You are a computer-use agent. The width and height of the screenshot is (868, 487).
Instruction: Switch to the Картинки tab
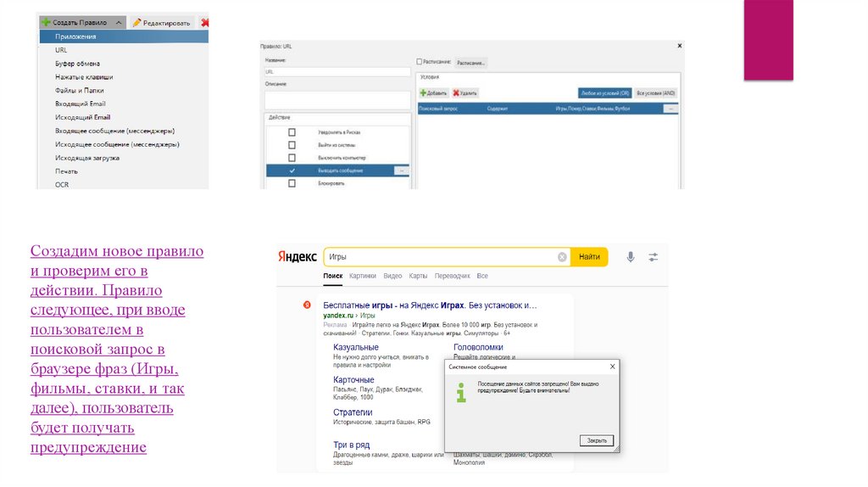(363, 276)
